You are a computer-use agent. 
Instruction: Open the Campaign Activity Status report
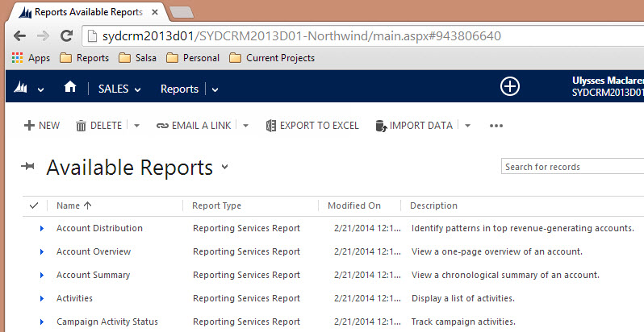tap(107, 322)
